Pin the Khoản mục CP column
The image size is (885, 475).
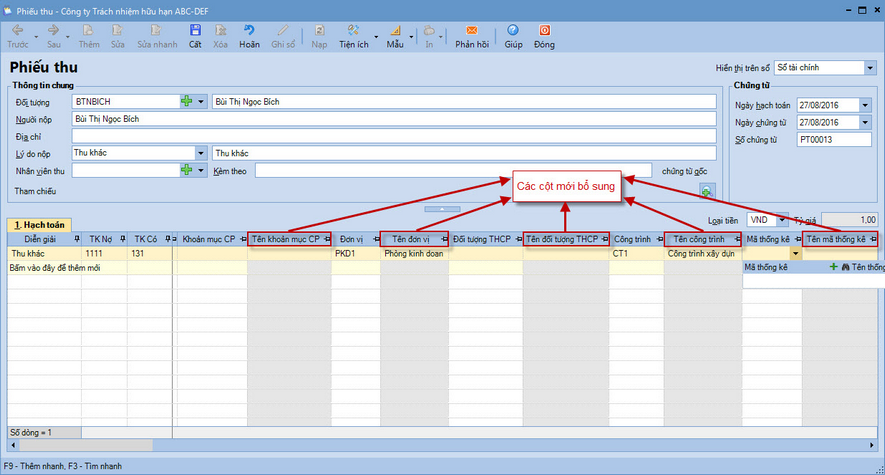(243, 239)
